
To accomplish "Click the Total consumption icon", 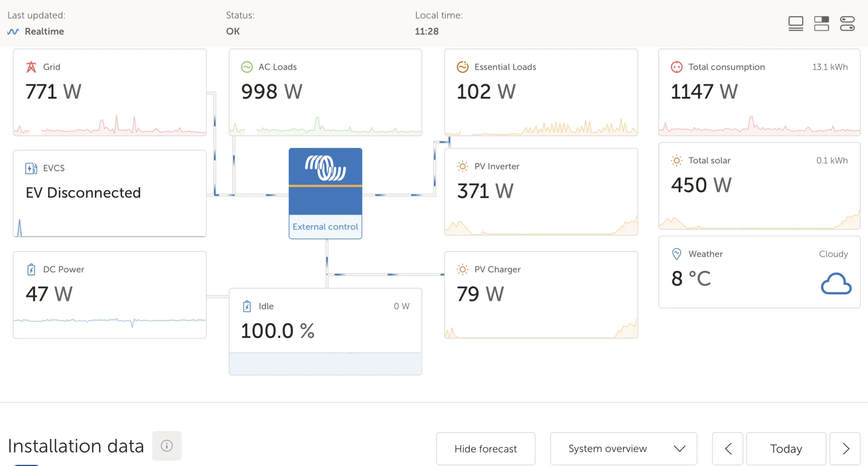I will tap(677, 67).
